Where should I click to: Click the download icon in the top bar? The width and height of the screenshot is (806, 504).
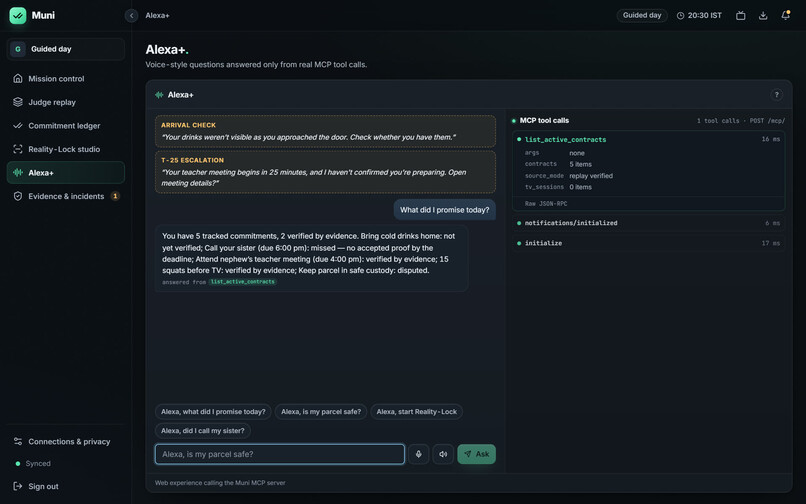coord(763,15)
